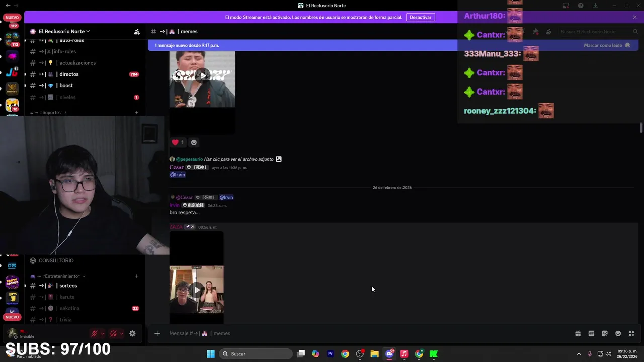Screen dimensions: 644x362
Task: Open the sticker picker icon
Action: (605, 333)
